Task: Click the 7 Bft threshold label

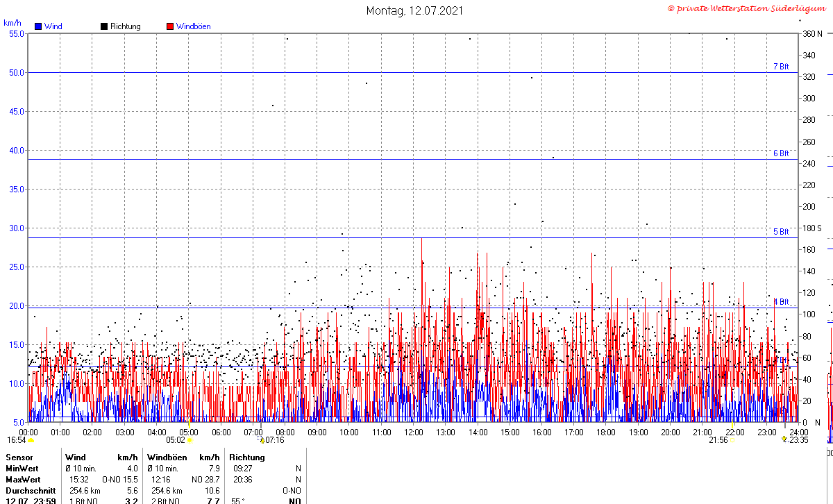Action: tap(781, 67)
